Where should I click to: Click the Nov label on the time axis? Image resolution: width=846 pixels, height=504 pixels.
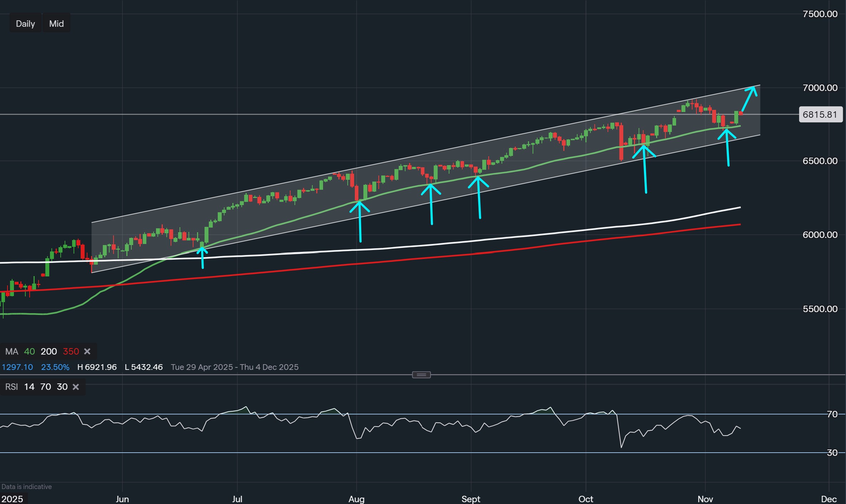pyautogui.click(x=706, y=499)
